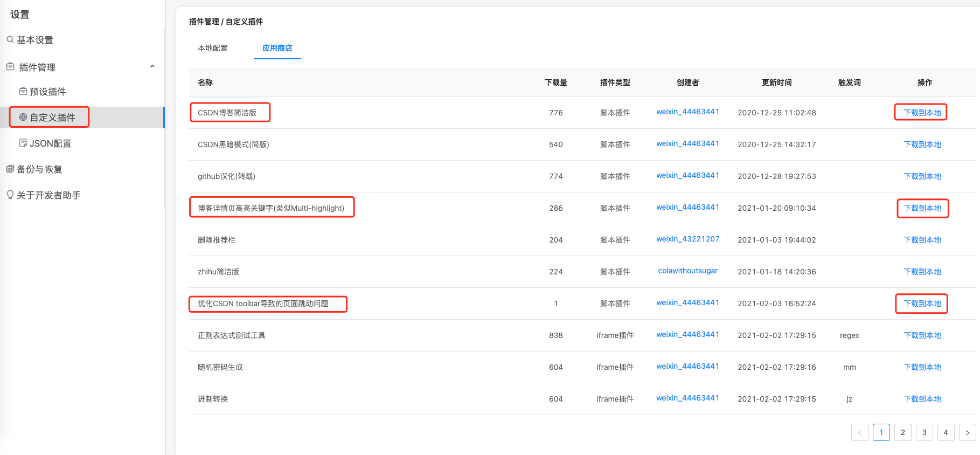Go to next page using right arrow
The height and width of the screenshot is (455, 980).
point(967,432)
